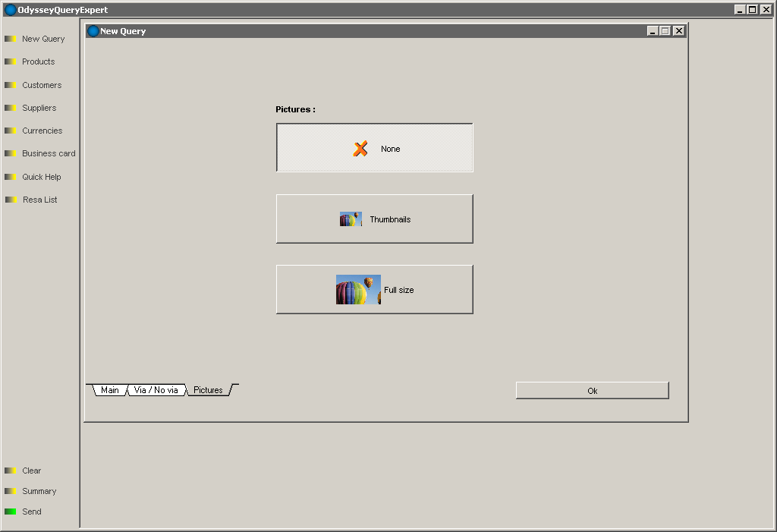Switch to the Main tab

pos(110,390)
